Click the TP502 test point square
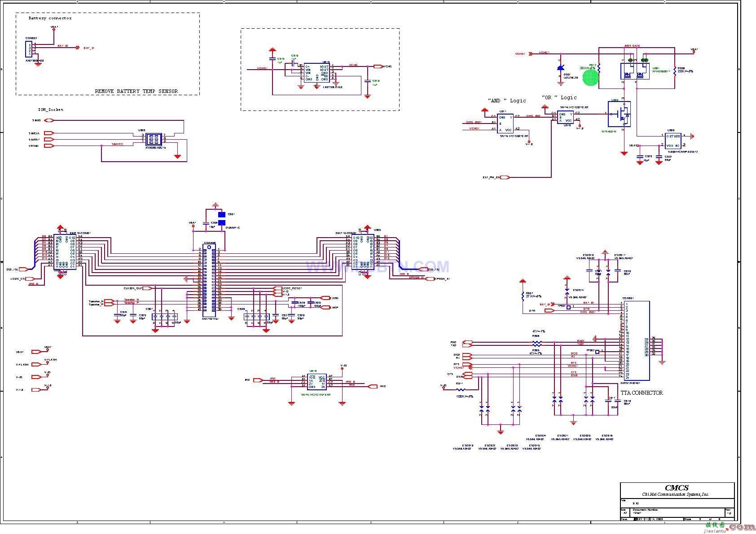Viewport: 756px width, 534px height. 598,352
